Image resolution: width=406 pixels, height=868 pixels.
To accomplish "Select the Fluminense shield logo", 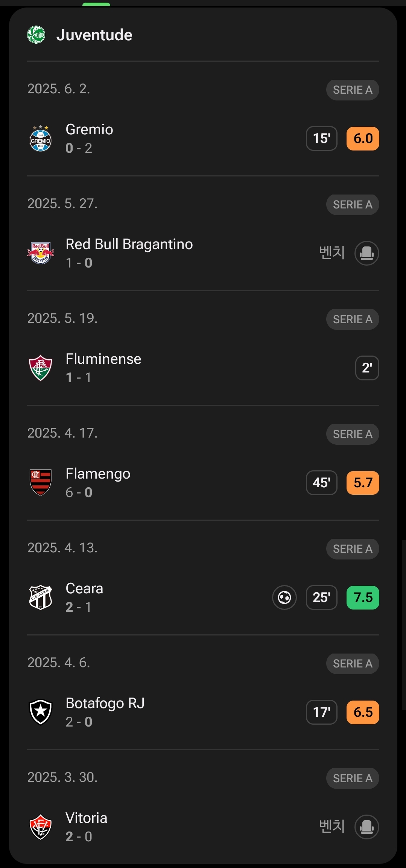I will 41,368.
